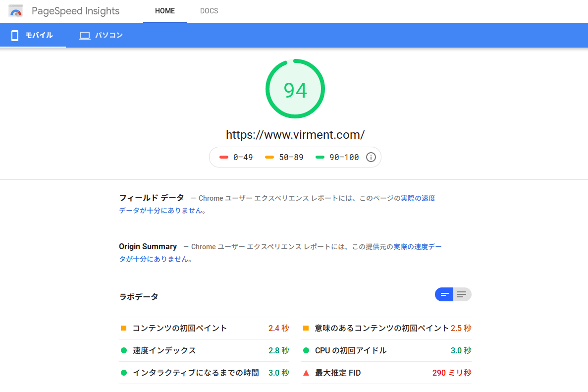
Task: Open the HOME menu item
Action: [x=164, y=10]
